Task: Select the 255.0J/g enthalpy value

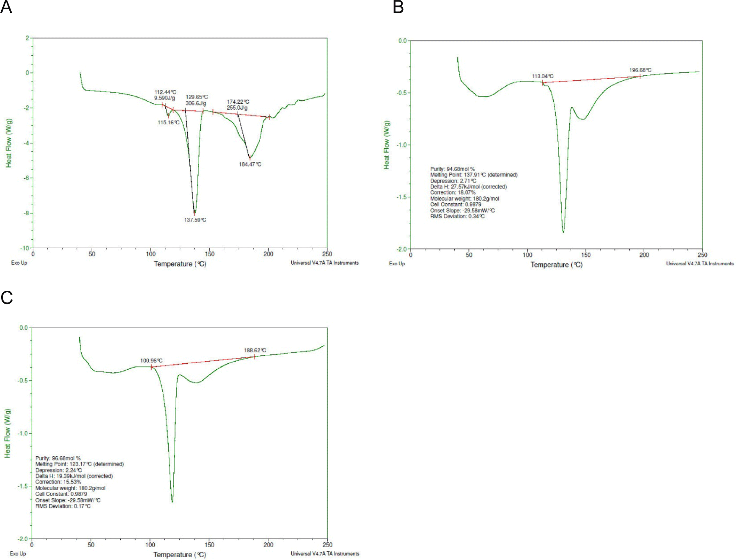Action: [x=237, y=108]
